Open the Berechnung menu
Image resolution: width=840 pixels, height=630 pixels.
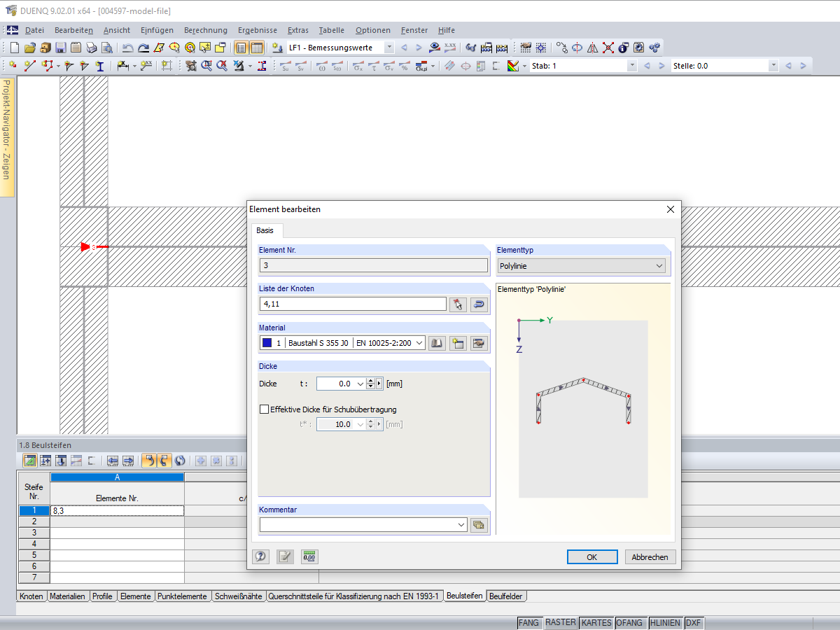[206, 30]
